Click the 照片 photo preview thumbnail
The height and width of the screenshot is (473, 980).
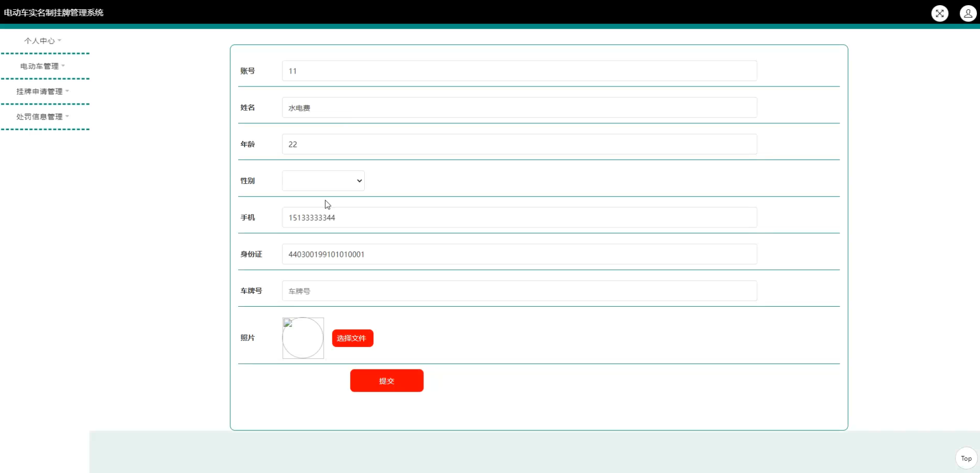303,338
